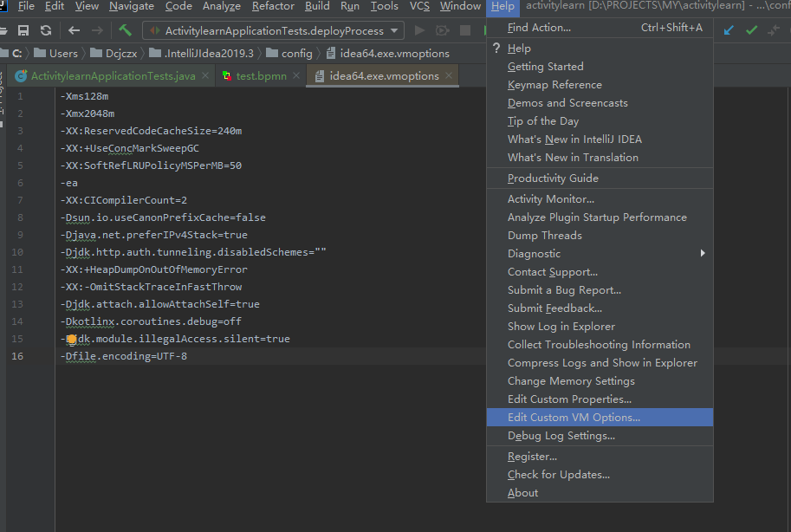The height and width of the screenshot is (532, 791).
Task: Open the Edit menu
Action: click(55, 6)
